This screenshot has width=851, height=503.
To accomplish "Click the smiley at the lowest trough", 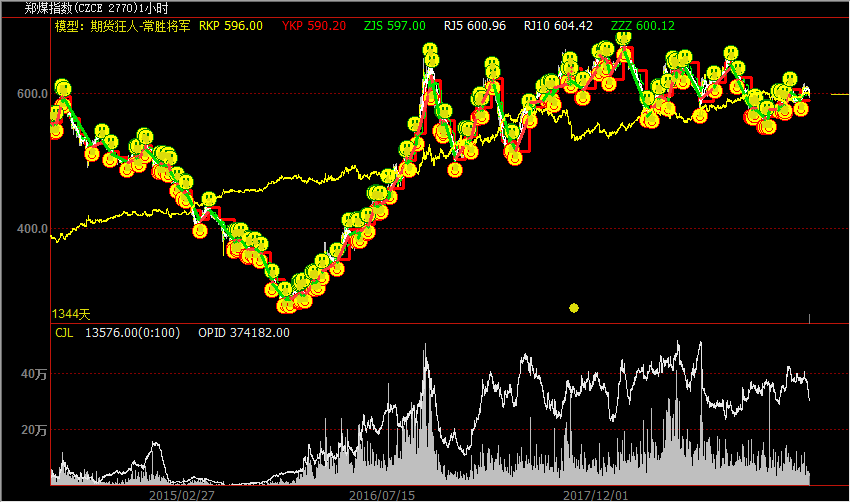I will pyautogui.click(x=287, y=304).
